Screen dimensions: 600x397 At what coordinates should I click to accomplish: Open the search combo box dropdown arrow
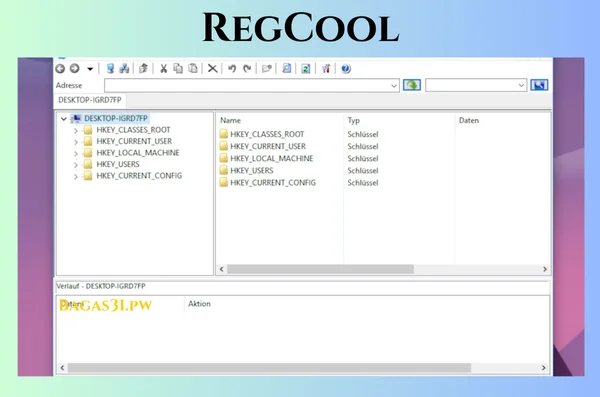pos(521,85)
